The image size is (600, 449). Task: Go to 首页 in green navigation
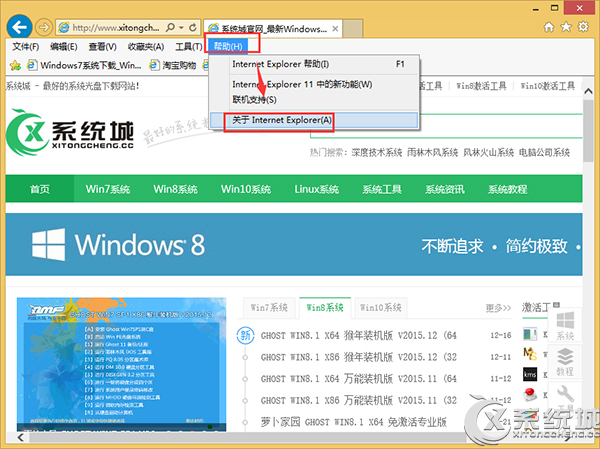(40, 189)
